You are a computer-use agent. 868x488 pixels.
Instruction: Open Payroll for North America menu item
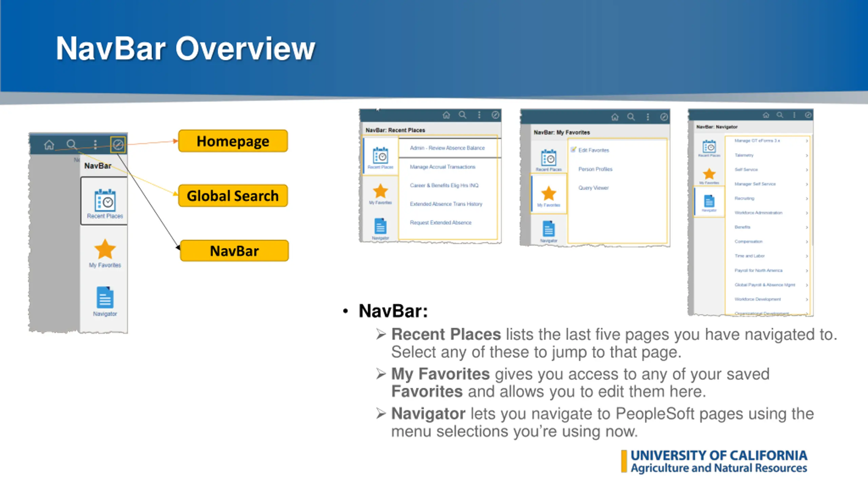pos(758,270)
